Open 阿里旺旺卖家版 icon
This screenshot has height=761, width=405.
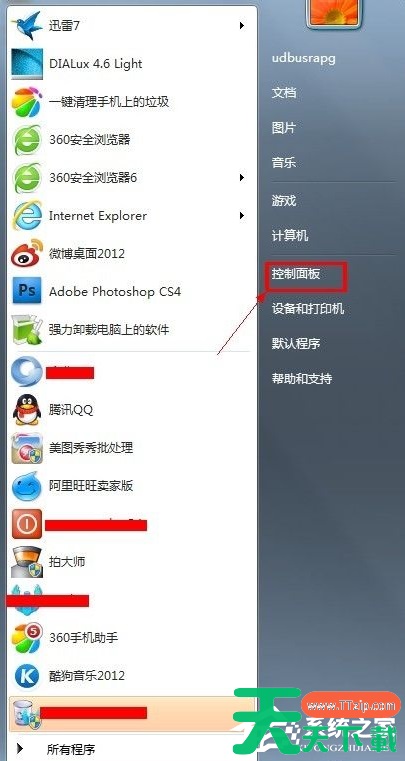[x=27, y=485]
